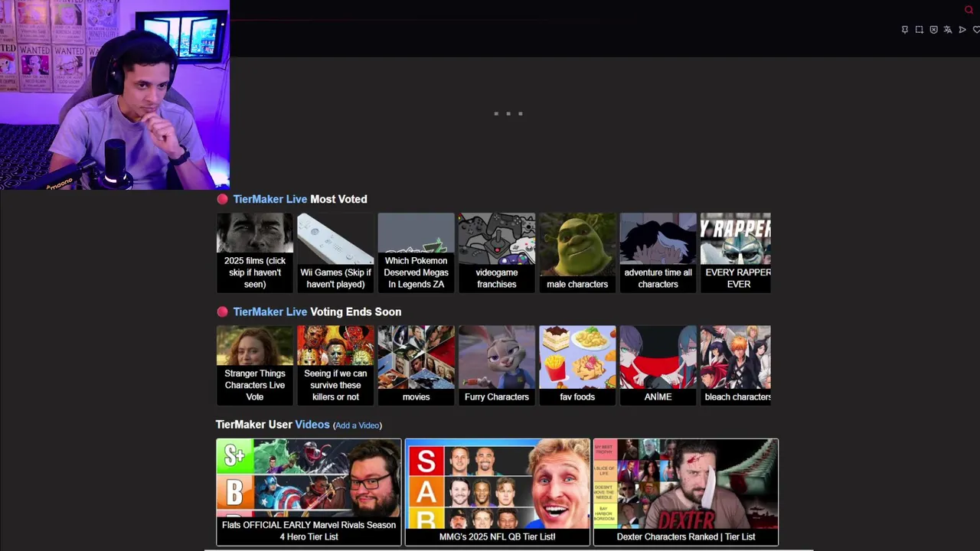Open the snapshot capture tool icon
This screenshot has width=980, height=551.
click(920, 30)
